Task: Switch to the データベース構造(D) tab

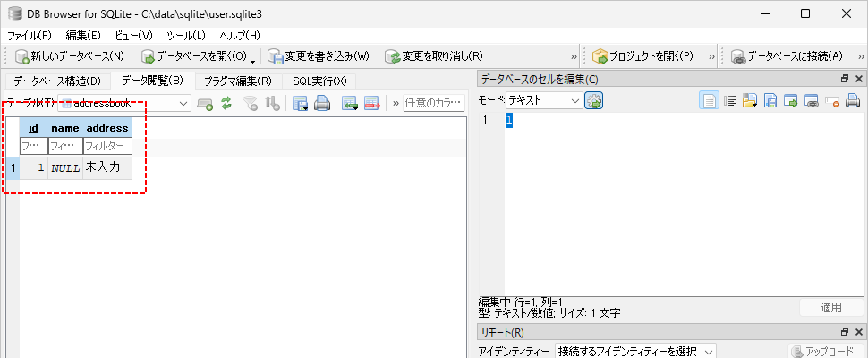Action: click(x=57, y=81)
